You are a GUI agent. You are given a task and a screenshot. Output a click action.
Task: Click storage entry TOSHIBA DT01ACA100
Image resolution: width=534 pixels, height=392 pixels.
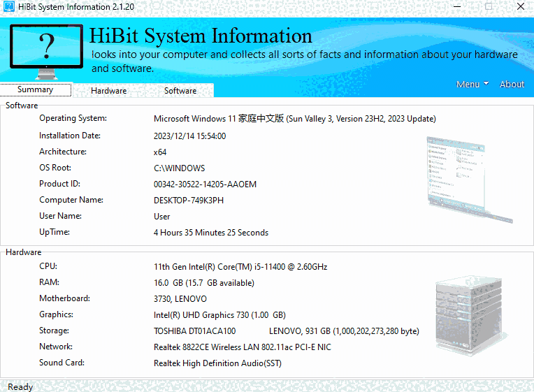[x=194, y=331]
